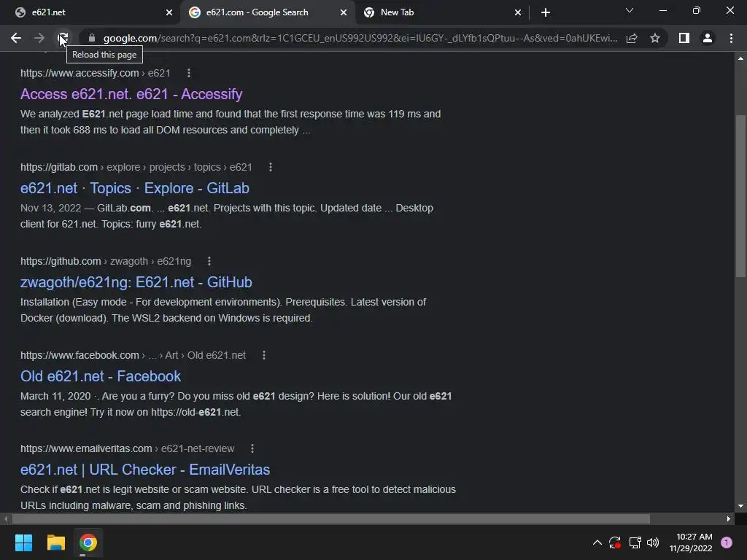Click the address bar URL field

click(360, 38)
